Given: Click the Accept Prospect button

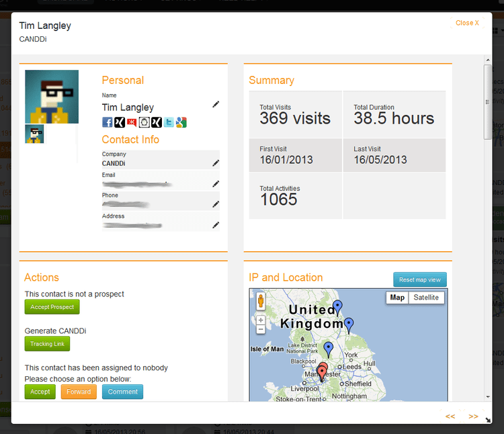Looking at the screenshot, I should tap(52, 307).
